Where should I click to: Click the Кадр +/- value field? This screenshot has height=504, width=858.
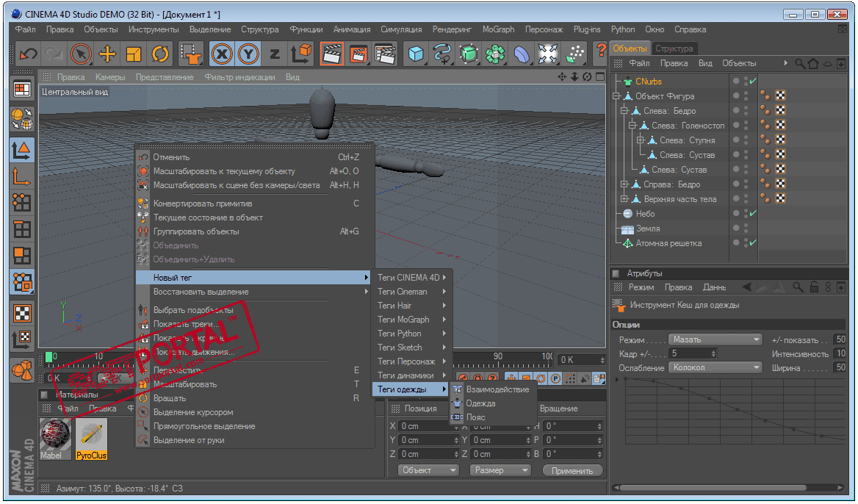(693, 353)
